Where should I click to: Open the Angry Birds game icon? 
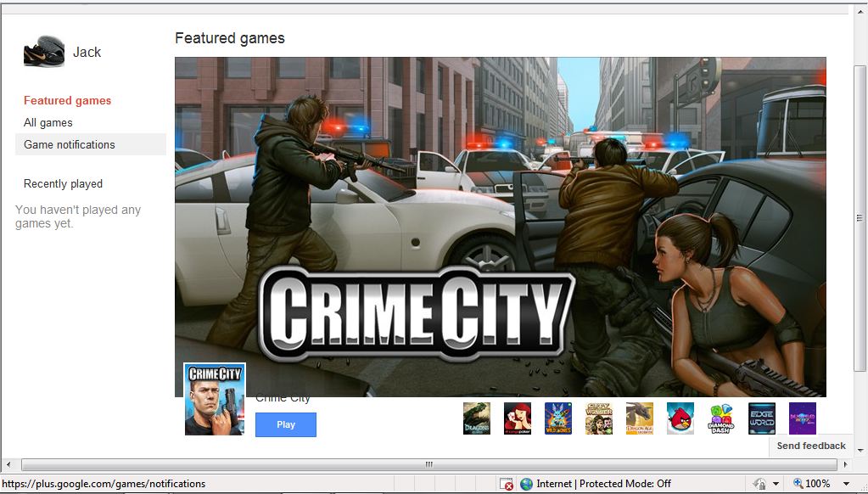click(680, 418)
